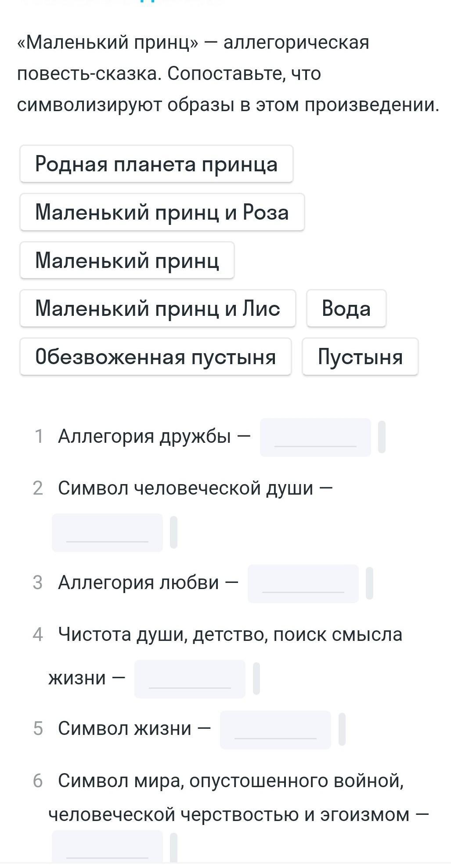Click gray bar beside 'Аллегория дружбы' blank

[x=382, y=437]
